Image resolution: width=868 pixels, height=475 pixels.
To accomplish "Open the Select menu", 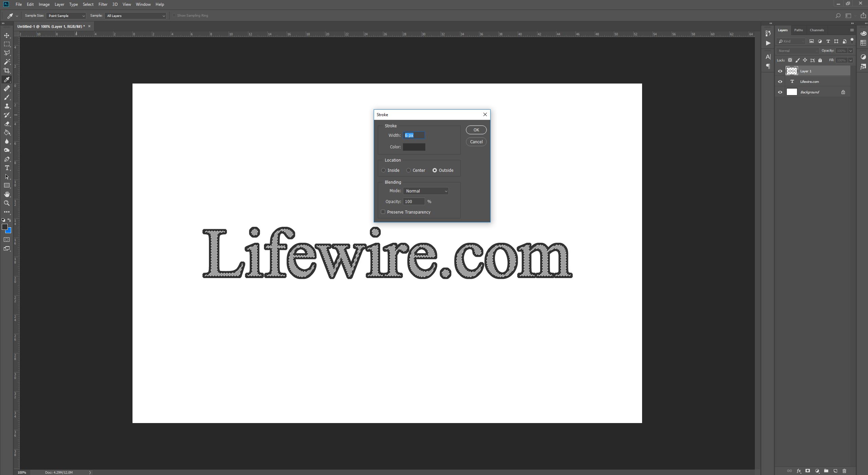I will tap(88, 4).
